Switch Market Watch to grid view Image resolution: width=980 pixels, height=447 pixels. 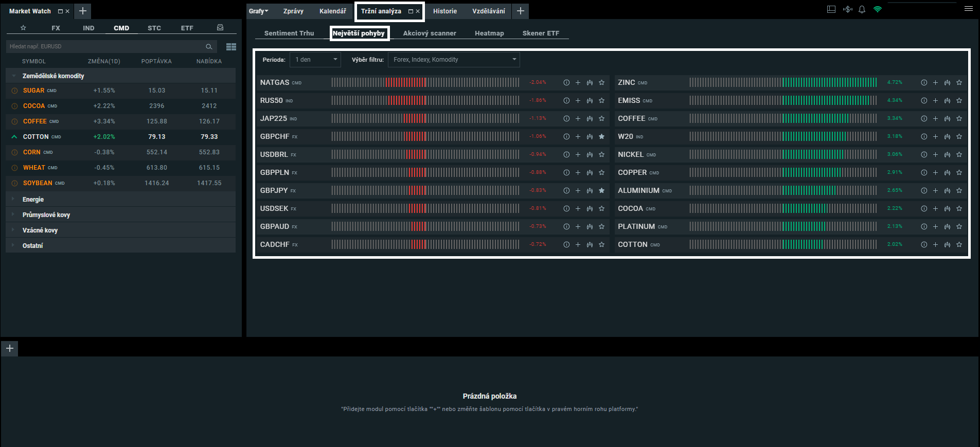[x=231, y=47]
